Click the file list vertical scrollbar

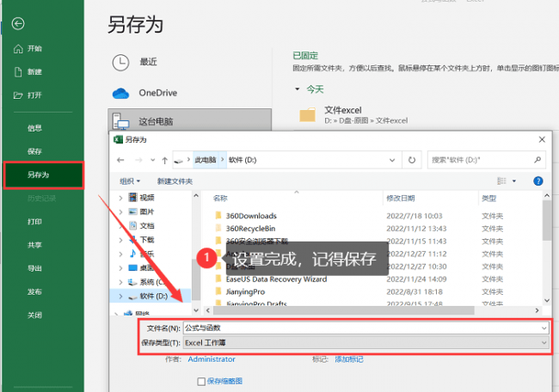(x=547, y=220)
